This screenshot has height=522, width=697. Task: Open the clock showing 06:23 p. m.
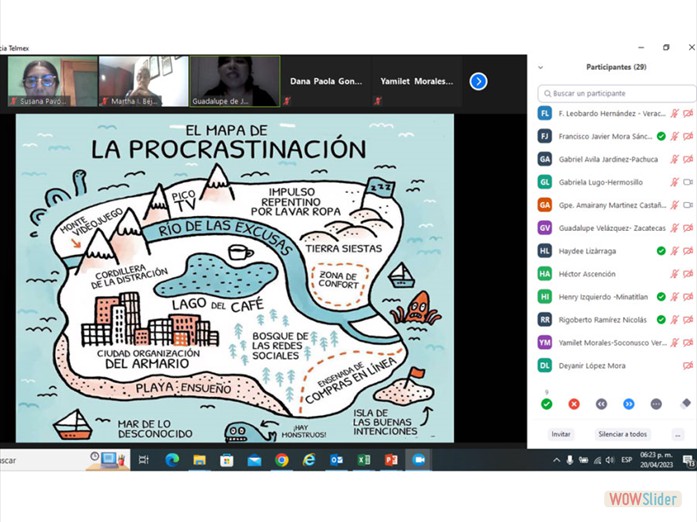[x=657, y=460]
